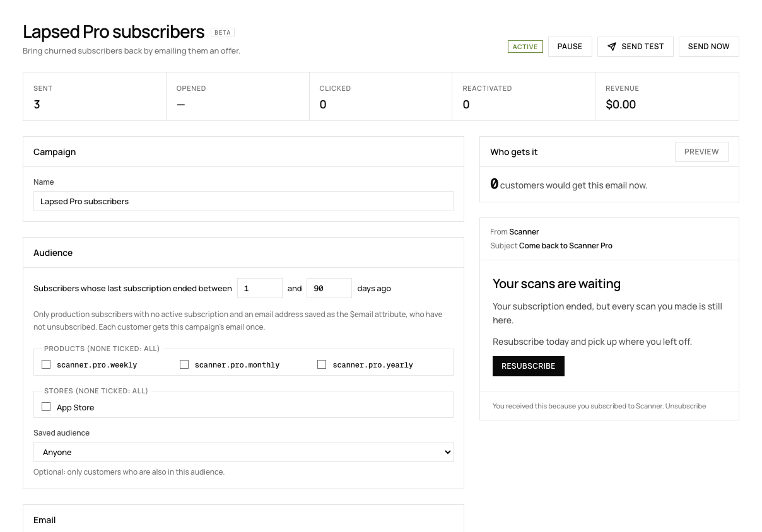The height and width of the screenshot is (532, 762).
Task: Click the 'Bring churned subscribers back' subtitle
Action: (x=131, y=51)
